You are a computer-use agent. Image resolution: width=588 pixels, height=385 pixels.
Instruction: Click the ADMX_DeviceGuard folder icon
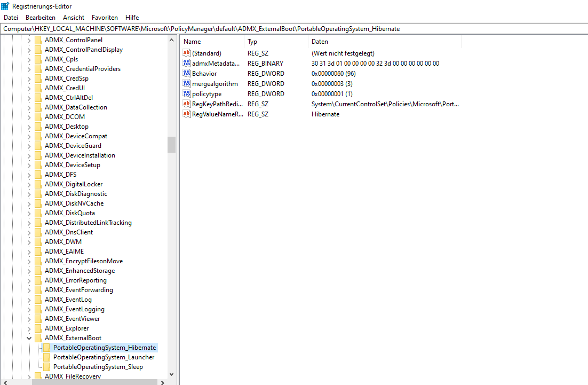coord(38,146)
